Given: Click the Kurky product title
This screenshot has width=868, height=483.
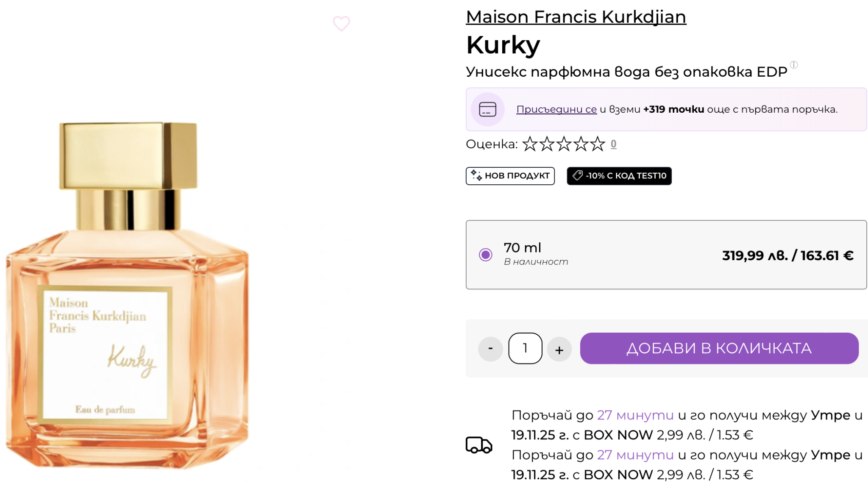Looking at the screenshot, I should point(503,45).
